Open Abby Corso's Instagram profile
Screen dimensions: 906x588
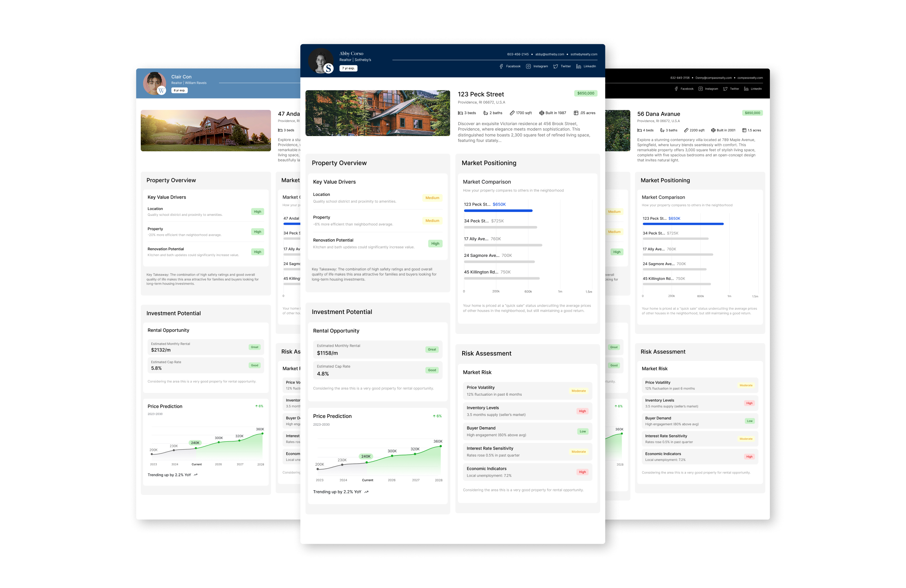tap(537, 66)
